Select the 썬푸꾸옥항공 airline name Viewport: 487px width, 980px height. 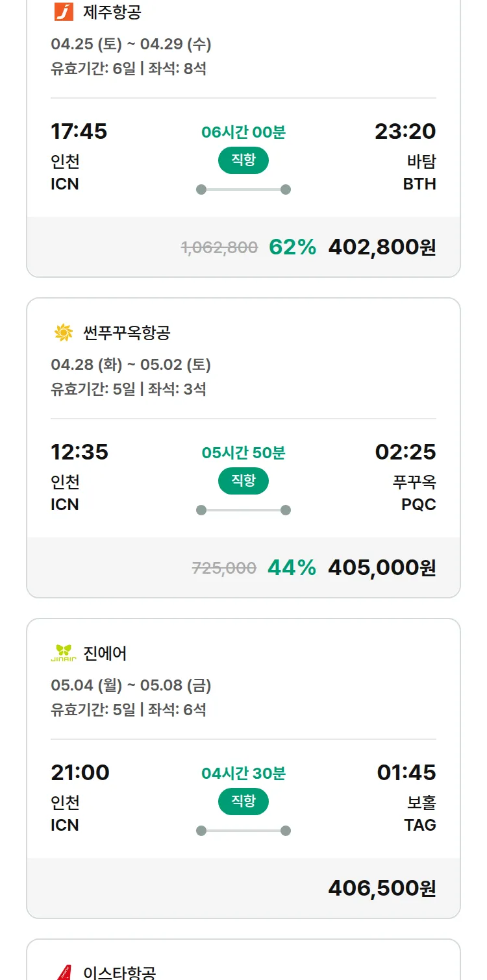pos(127,333)
